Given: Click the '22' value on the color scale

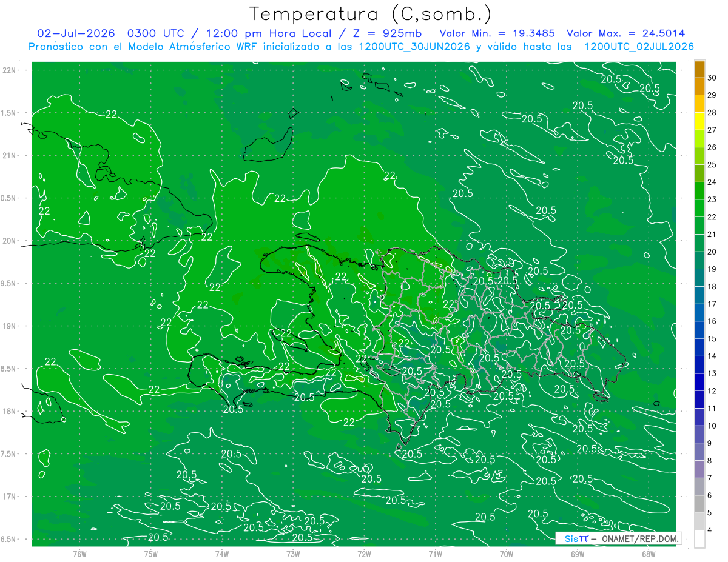Looking at the screenshot, I should [712, 217].
